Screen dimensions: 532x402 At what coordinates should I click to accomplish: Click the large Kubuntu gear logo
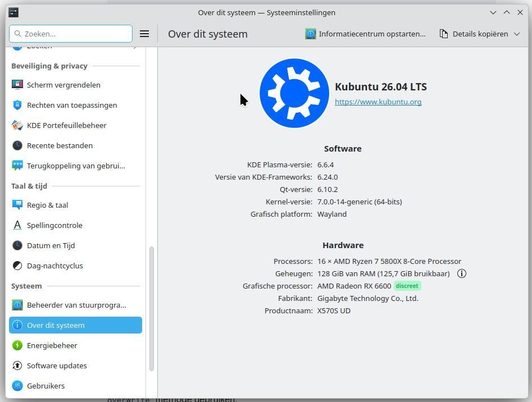click(294, 93)
